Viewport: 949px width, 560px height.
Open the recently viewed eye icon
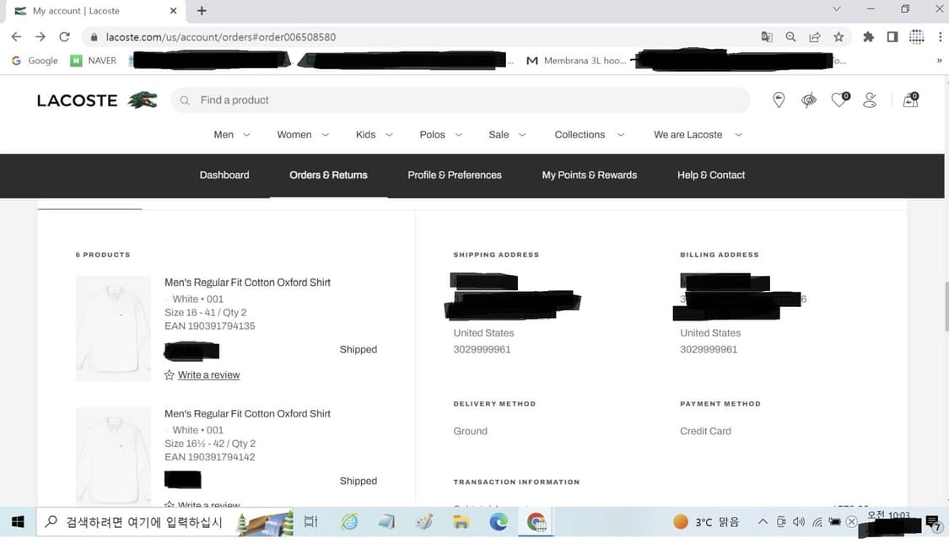[809, 100]
